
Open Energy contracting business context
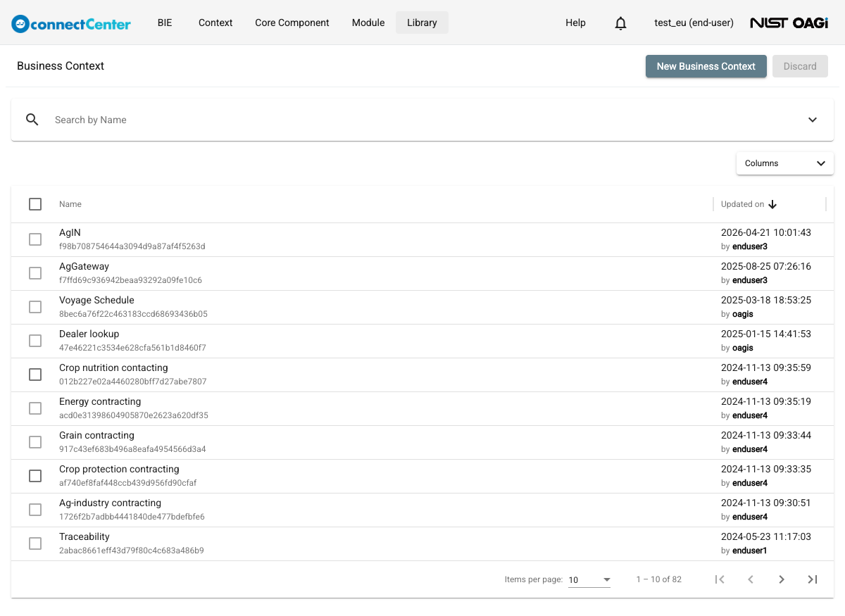100,401
